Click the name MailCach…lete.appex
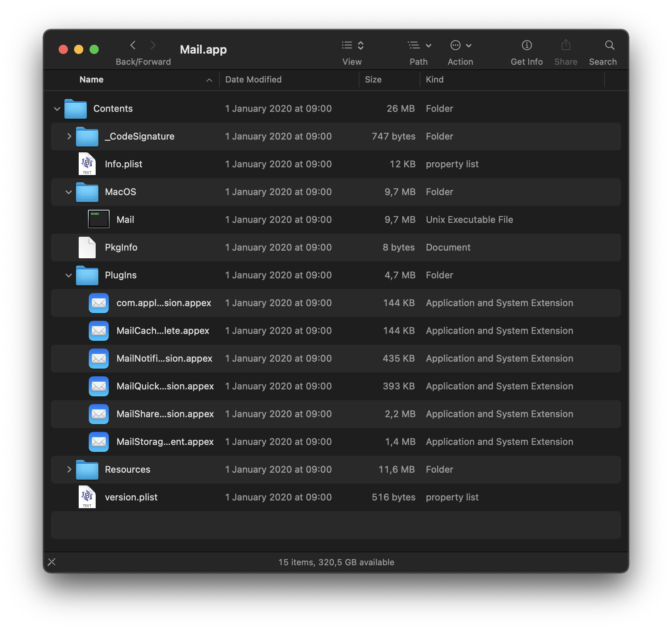Viewport: 672px width, 630px height. (x=163, y=331)
